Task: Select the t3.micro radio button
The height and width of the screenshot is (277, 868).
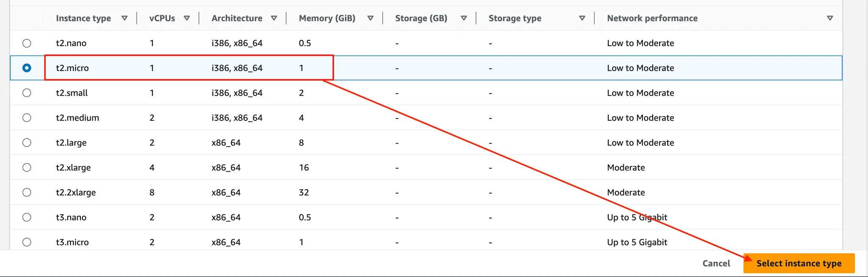Action: point(27,242)
